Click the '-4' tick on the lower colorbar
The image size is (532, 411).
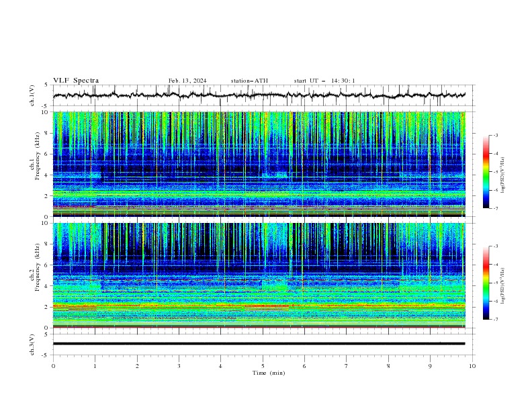coord(495,265)
